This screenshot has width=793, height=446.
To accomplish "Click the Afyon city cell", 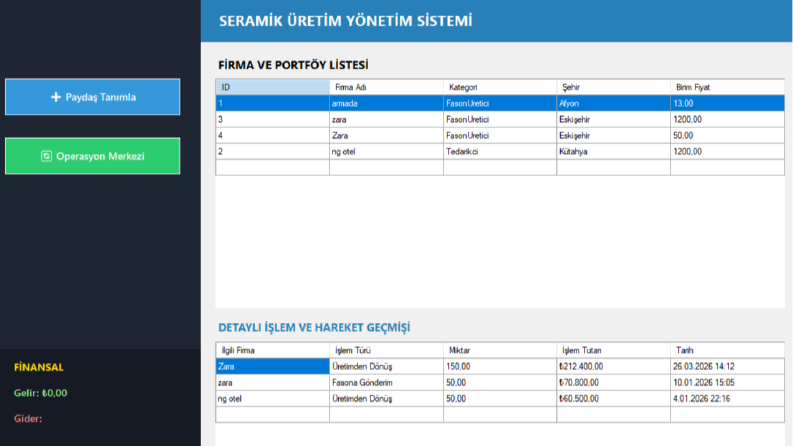I will 613,103.
